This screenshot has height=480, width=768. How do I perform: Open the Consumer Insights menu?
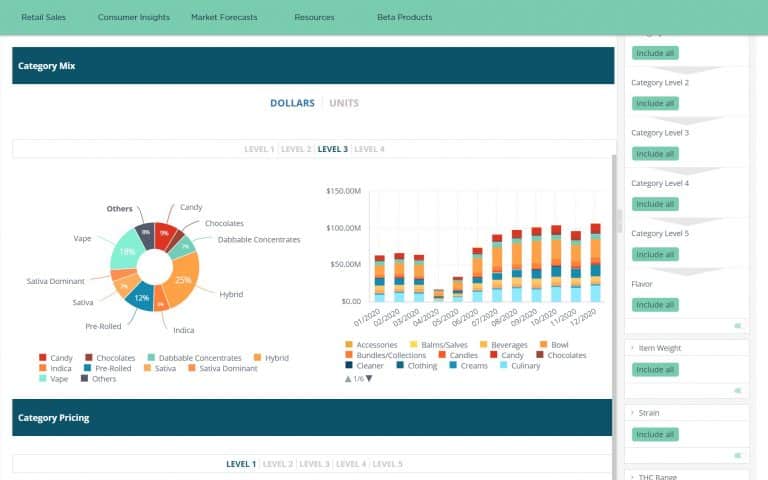point(134,17)
